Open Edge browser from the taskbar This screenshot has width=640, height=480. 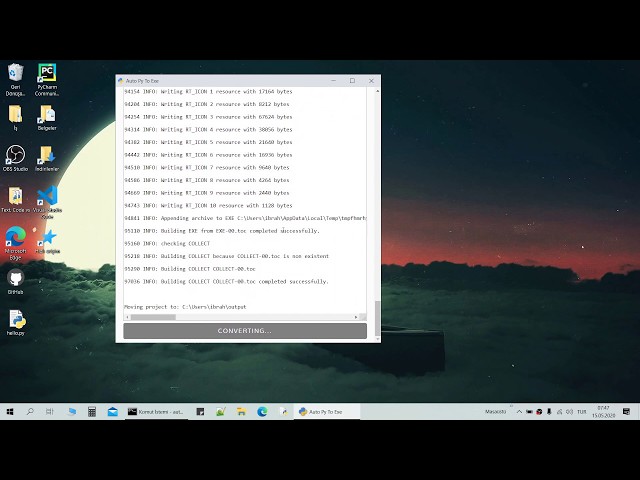point(262,411)
